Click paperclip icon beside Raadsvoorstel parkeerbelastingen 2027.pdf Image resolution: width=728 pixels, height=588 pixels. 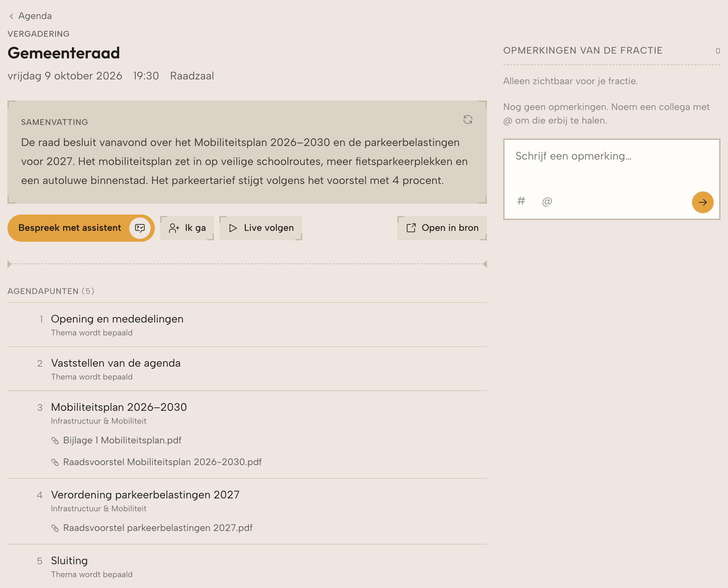[x=55, y=528]
